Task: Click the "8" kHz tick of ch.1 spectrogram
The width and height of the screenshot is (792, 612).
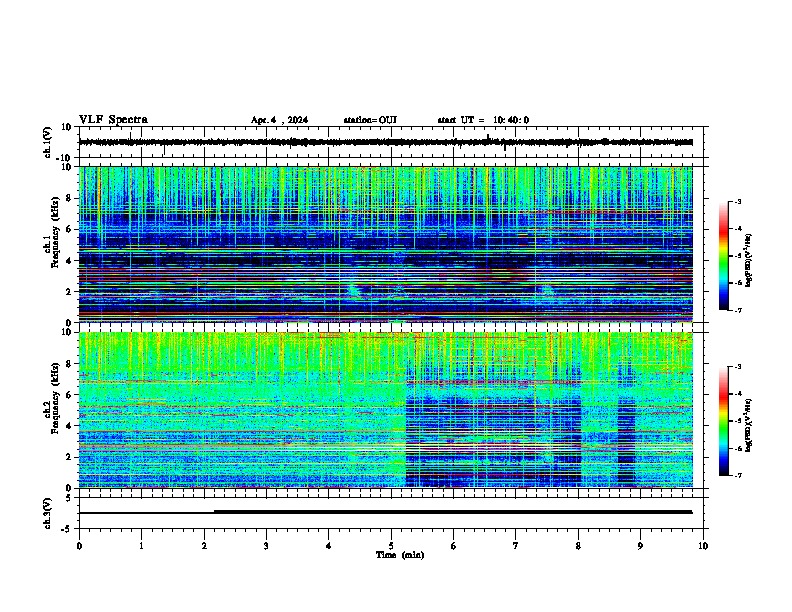Action: click(69, 198)
